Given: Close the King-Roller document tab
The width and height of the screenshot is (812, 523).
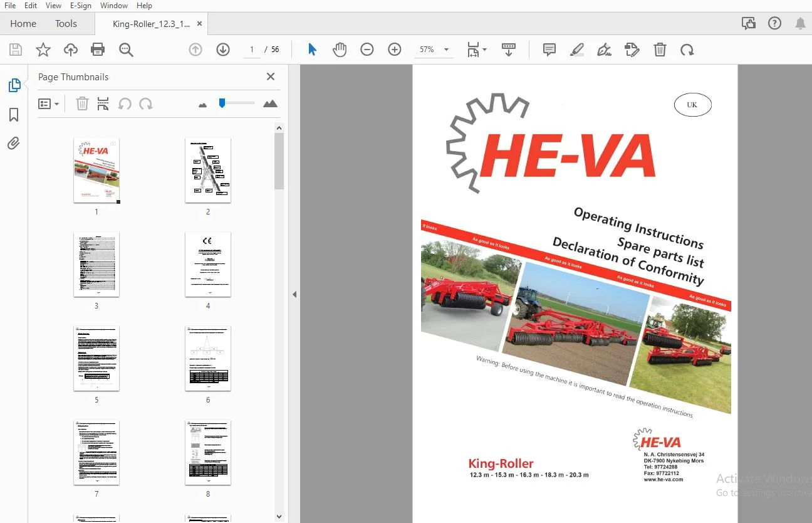Looking at the screenshot, I should (199, 24).
